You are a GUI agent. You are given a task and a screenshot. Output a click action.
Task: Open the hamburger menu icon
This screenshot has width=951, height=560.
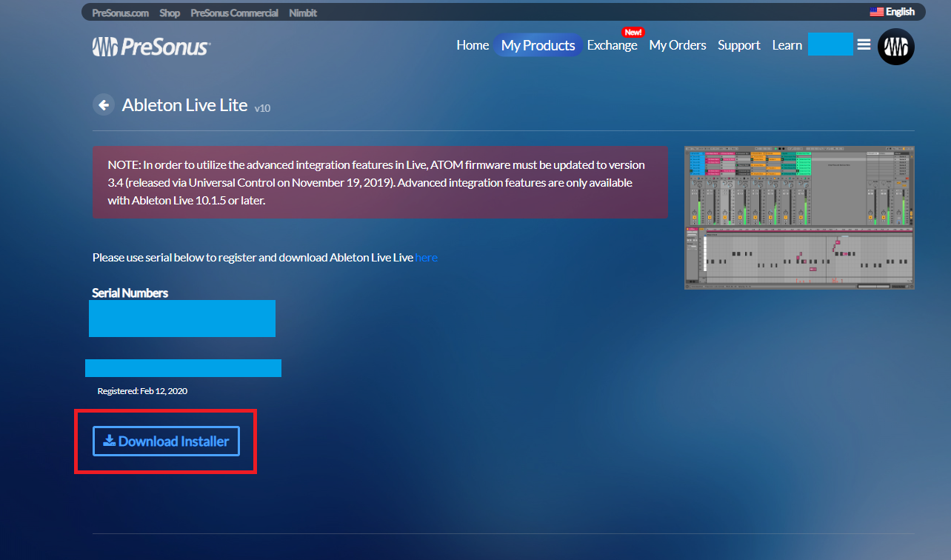(x=864, y=44)
